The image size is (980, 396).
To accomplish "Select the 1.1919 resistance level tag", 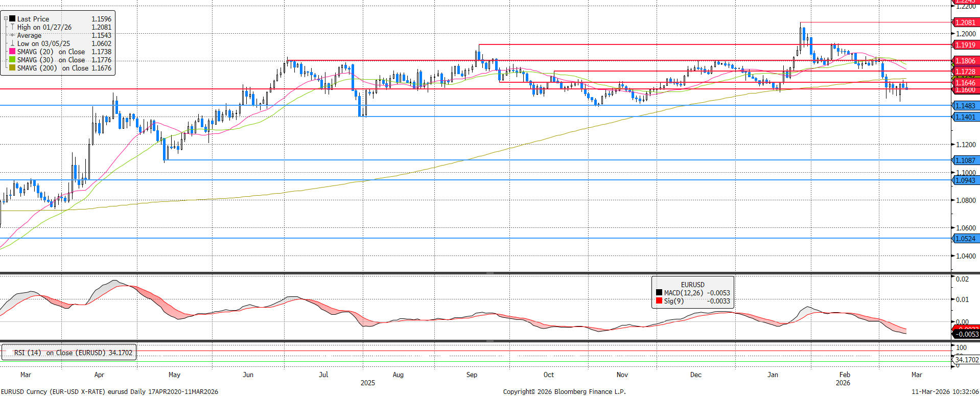I will tap(965, 45).
